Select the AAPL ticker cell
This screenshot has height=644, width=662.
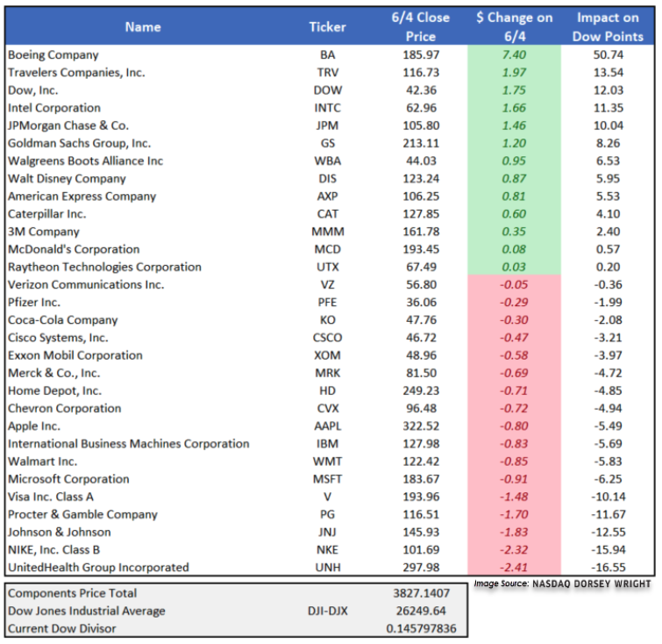pos(328,426)
